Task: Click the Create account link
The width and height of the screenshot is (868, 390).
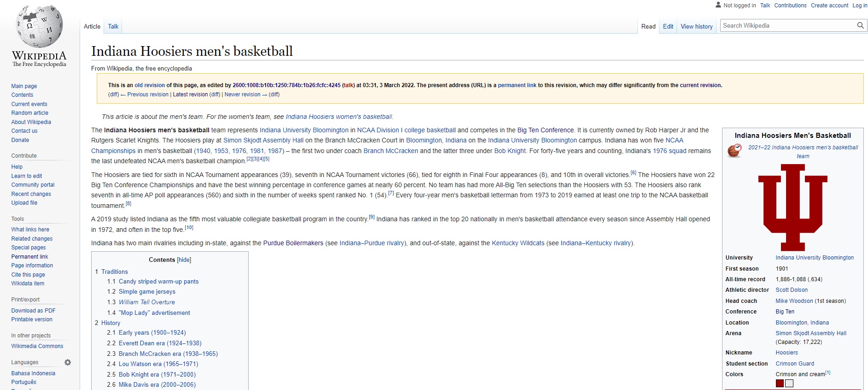Action: tap(829, 6)
